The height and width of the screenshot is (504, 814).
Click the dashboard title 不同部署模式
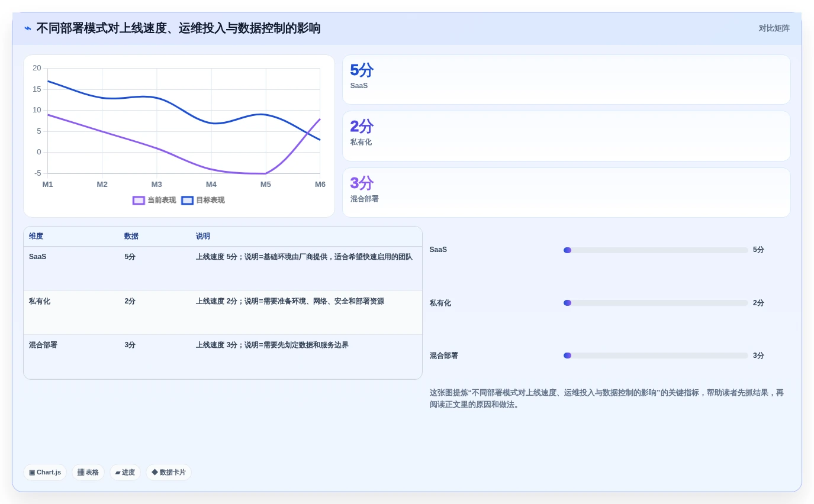[178, 28]
